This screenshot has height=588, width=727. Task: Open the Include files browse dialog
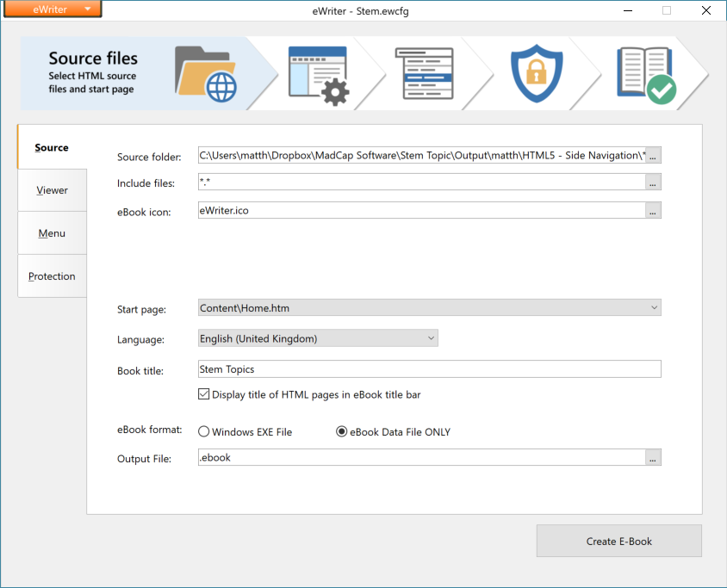[x=653, y=183]
